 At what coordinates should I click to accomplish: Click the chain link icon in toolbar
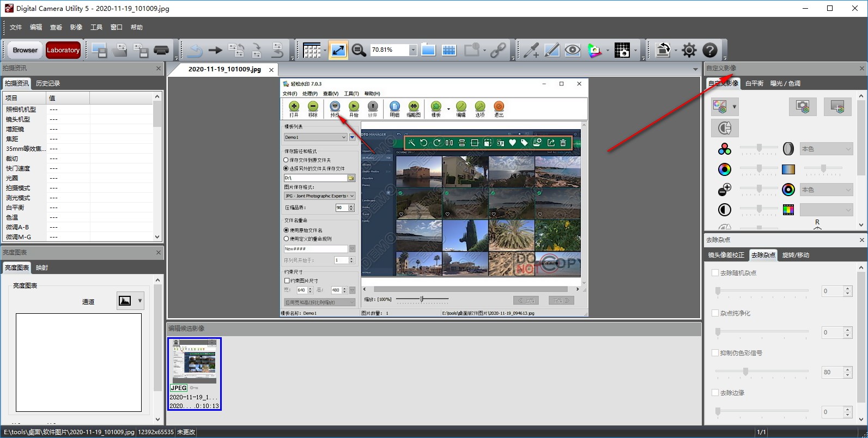coord(498,50)
